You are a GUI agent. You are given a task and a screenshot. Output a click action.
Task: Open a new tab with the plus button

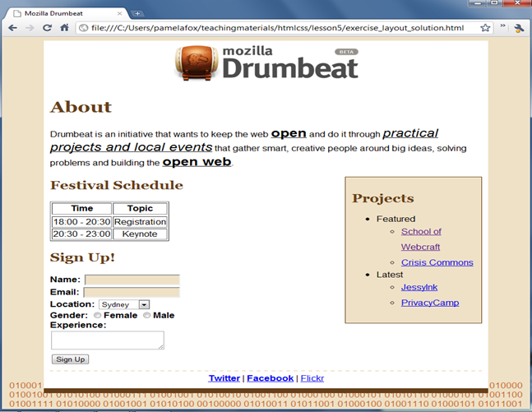(137, 14)
